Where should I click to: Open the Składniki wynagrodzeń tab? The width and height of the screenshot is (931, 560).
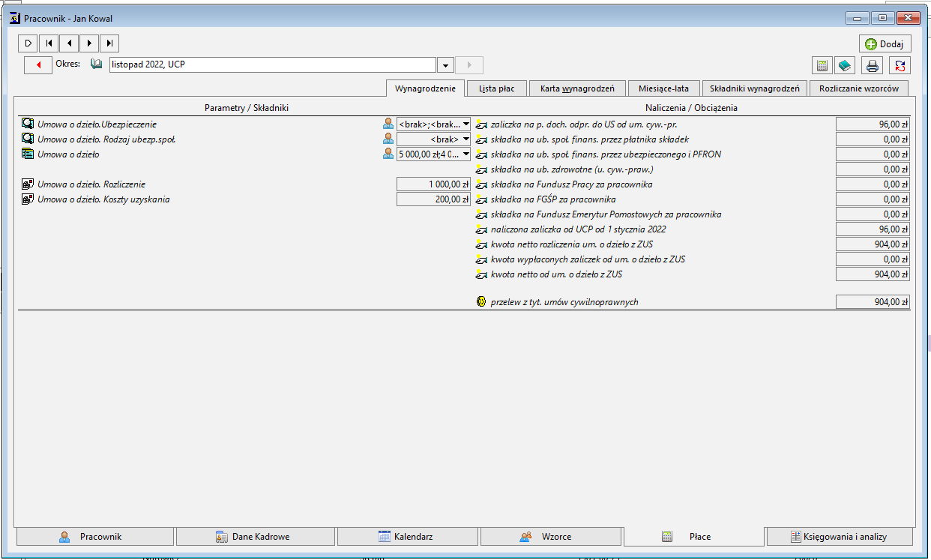tap(755, 88)
